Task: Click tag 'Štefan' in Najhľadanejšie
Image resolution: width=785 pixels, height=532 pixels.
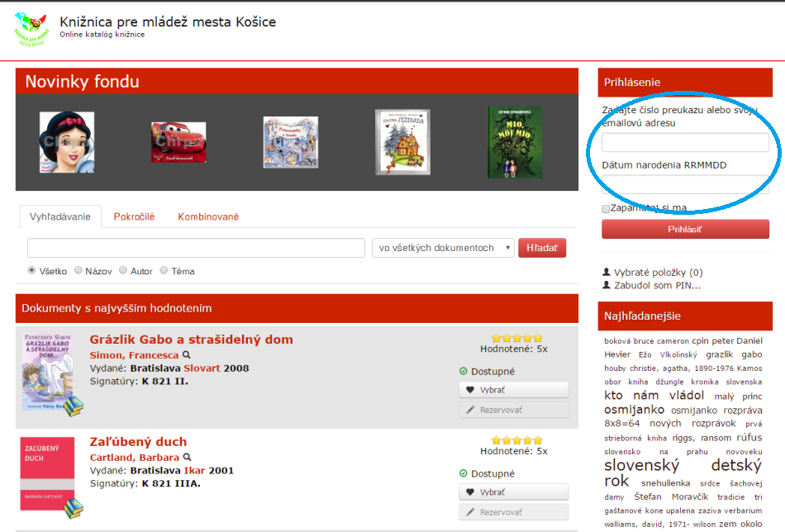Action: point(647,496)
